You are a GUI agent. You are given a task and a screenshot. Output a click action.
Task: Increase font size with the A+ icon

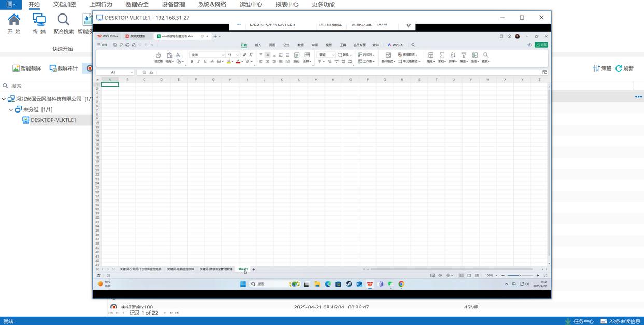click(245, 55)
